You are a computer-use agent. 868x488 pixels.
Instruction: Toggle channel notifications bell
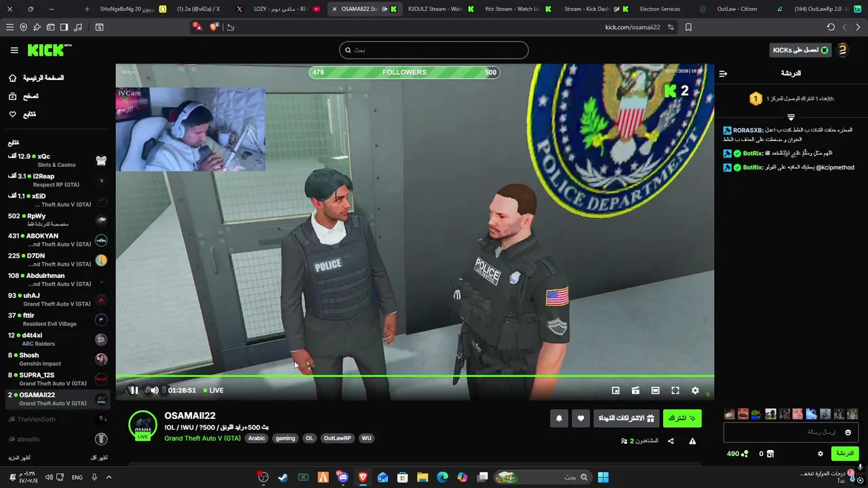pos(559,418)
